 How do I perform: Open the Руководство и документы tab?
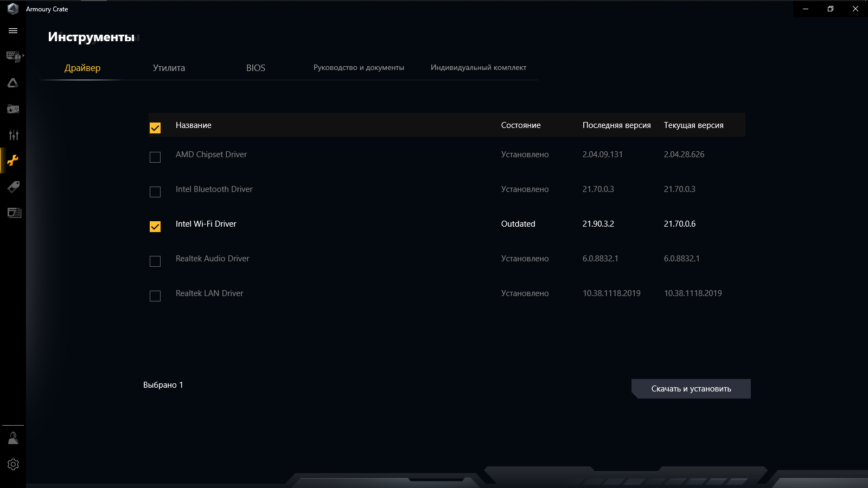point(359,68)
